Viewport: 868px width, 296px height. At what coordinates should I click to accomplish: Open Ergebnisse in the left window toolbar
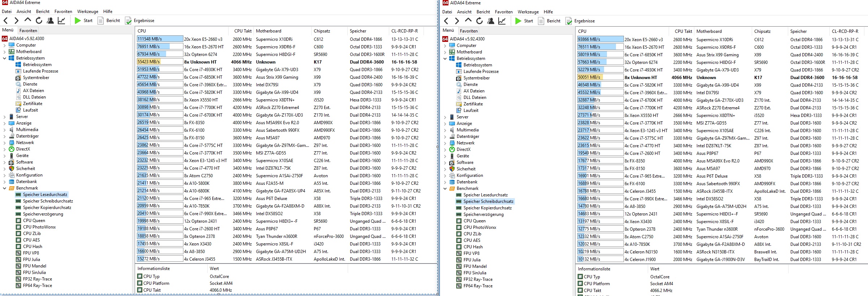coord(140,21)
